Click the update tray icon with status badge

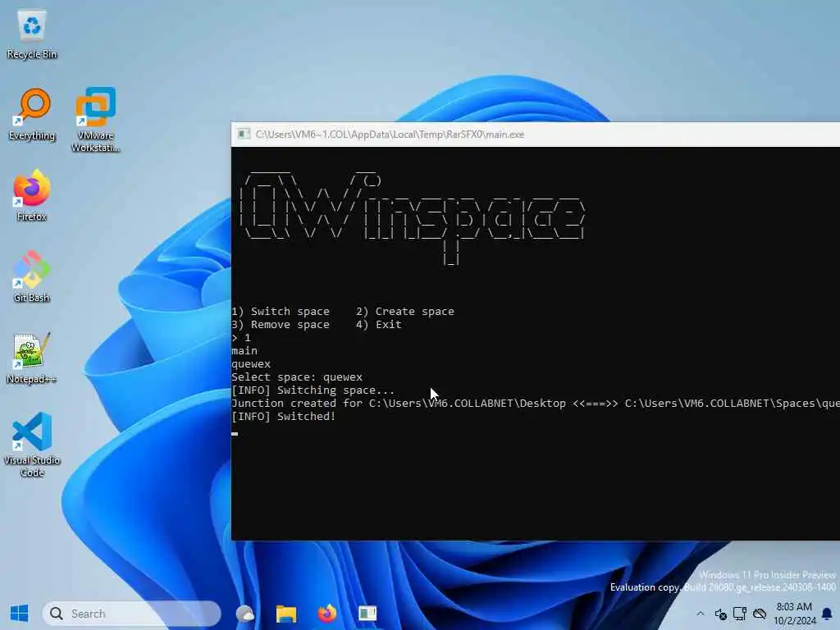720,614
